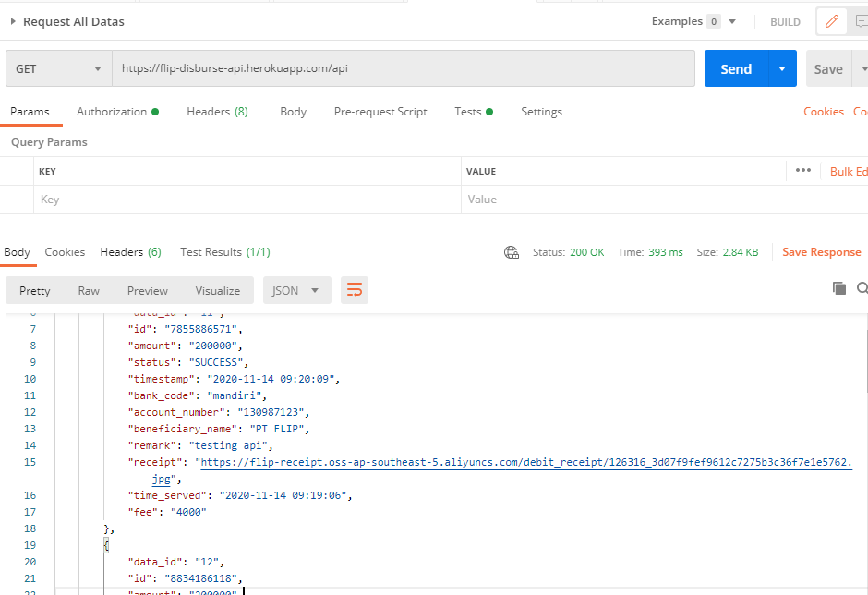Click the Send button
This screenshot has height=595, width=868.
tap(736, 68)
